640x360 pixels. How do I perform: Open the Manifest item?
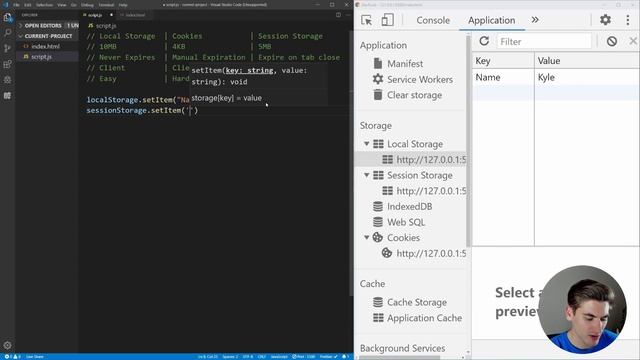[x=405, y=63]
